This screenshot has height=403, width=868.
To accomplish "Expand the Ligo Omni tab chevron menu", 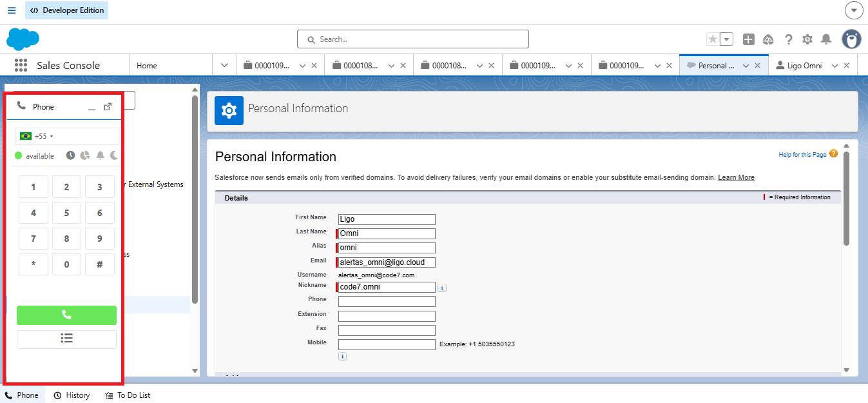I will pos(834,66).
